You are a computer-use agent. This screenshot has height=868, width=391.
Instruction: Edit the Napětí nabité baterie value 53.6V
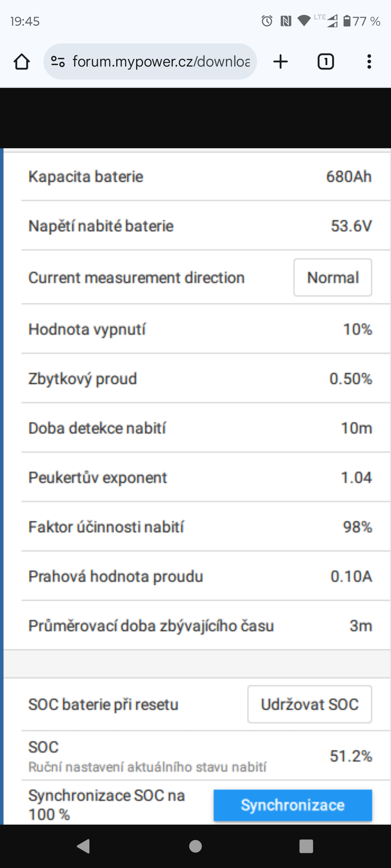tap(351, 226)
